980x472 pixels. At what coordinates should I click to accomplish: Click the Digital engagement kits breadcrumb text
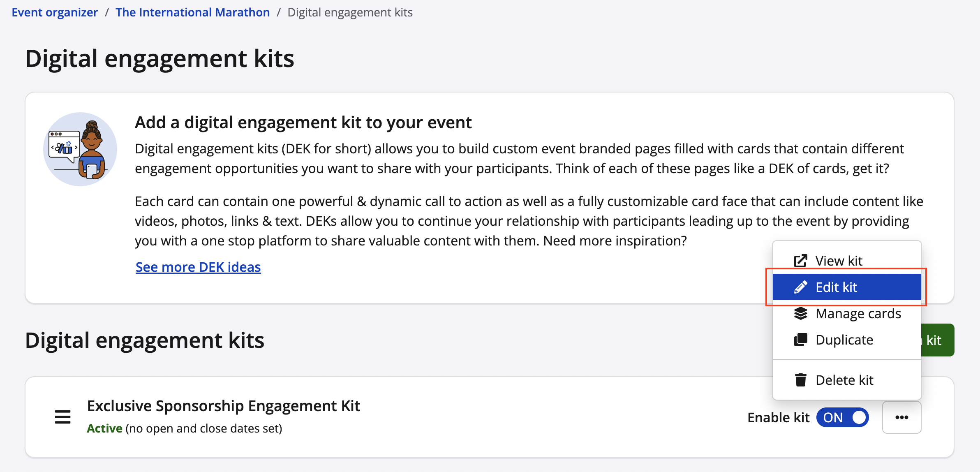[350, 12]
